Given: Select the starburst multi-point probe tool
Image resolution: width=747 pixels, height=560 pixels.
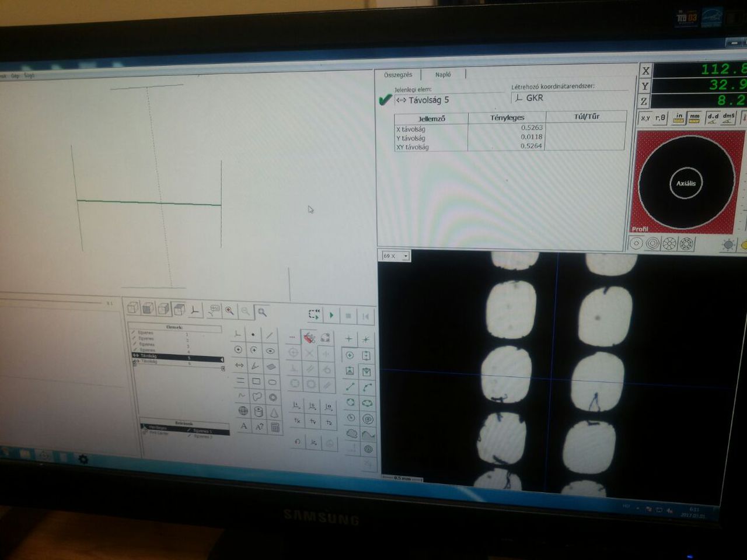Looking at the screenshot, I should coord(365,339).
